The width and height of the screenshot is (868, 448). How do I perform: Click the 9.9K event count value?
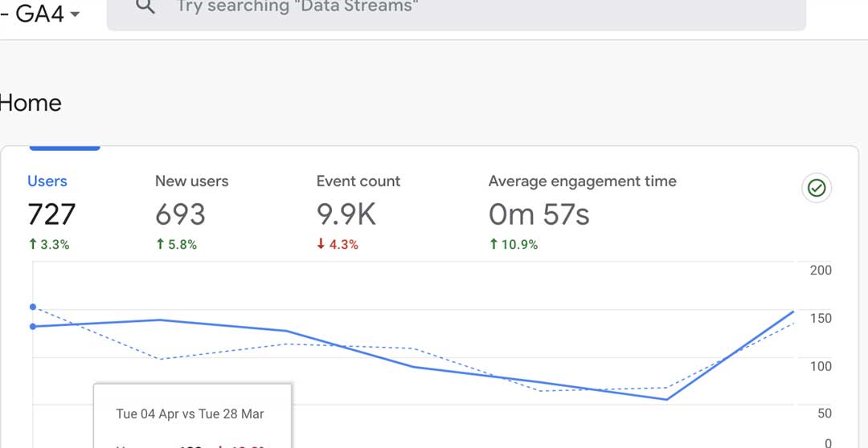[x=346, y=214]
